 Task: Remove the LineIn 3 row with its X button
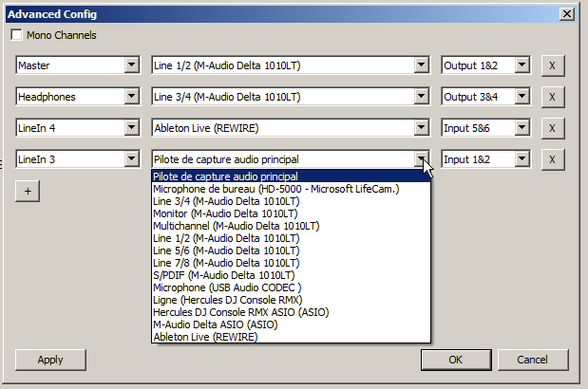click(552, 159)
